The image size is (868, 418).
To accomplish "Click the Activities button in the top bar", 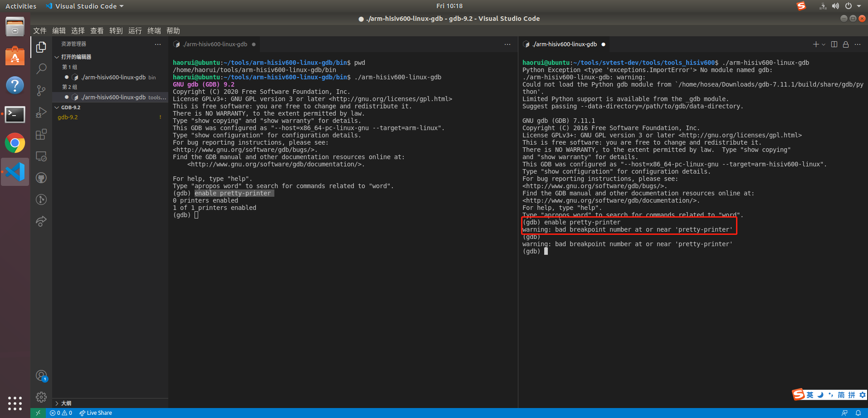I will coord(21,6).
